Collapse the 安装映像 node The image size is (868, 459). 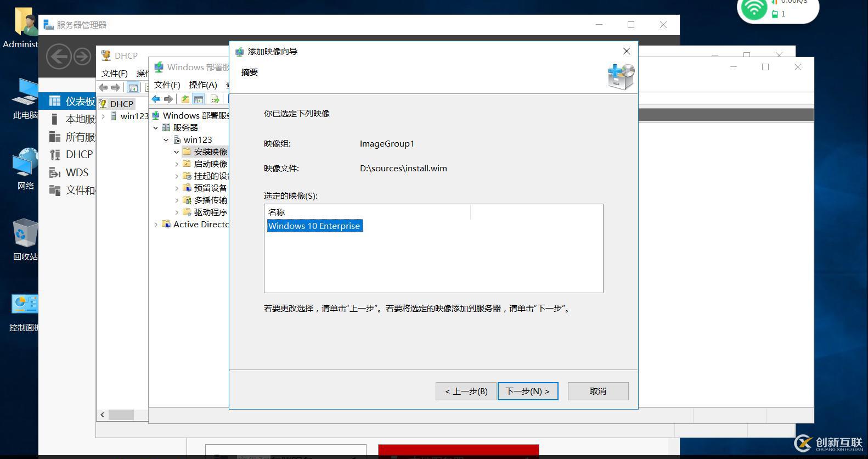176,152
